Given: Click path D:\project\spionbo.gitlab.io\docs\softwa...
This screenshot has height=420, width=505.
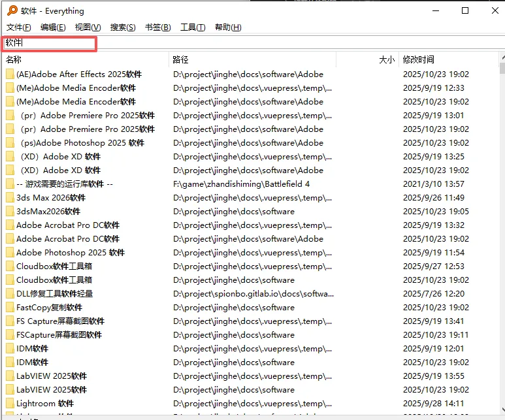Looking at the screenshot, I should 253,294.
